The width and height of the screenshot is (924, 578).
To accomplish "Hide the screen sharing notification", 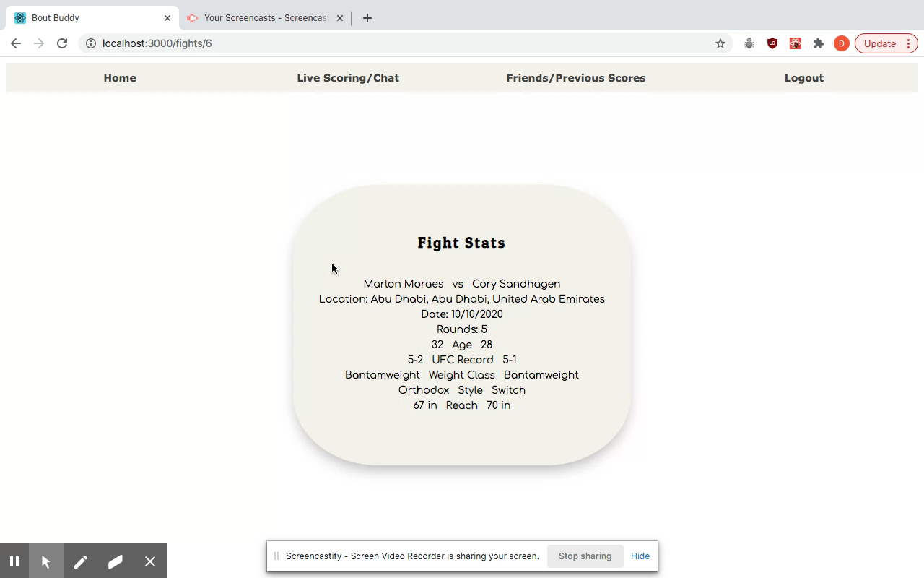I will point(640,556).
